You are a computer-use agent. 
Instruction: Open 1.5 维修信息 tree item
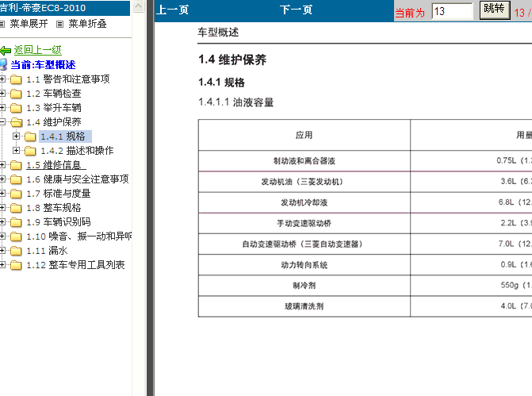(56, 165)
